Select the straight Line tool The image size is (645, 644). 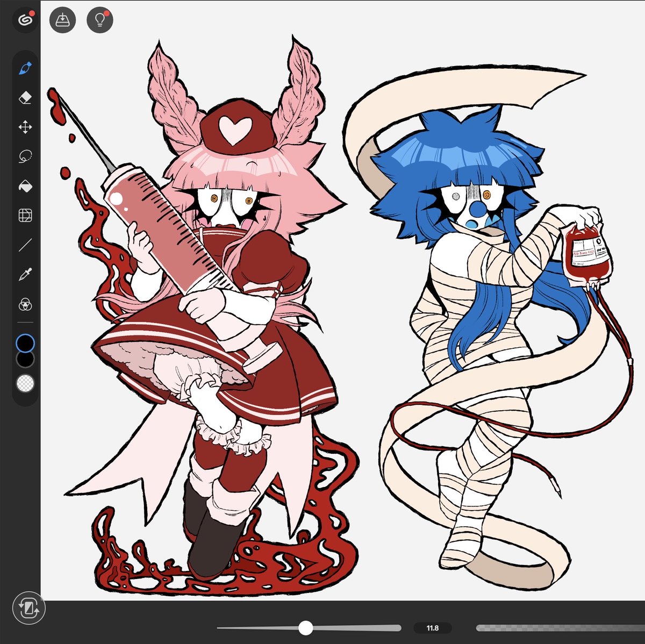click(25, 246)
